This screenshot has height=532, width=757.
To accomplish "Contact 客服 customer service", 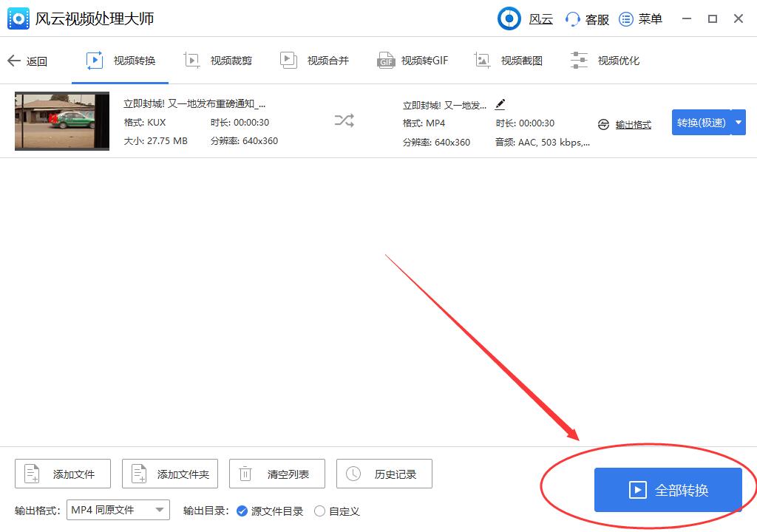I will click(586, 18).
